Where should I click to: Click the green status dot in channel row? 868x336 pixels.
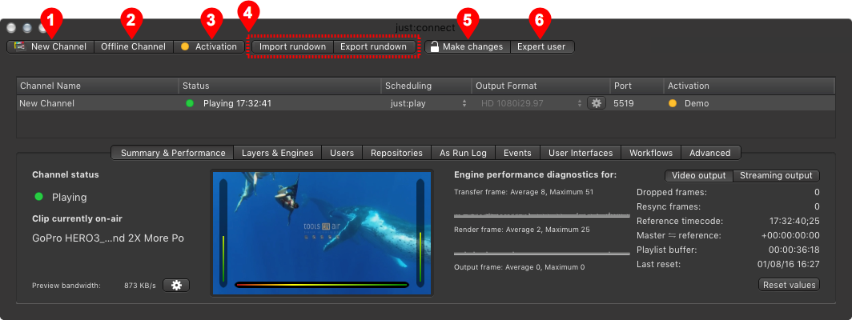190,103
